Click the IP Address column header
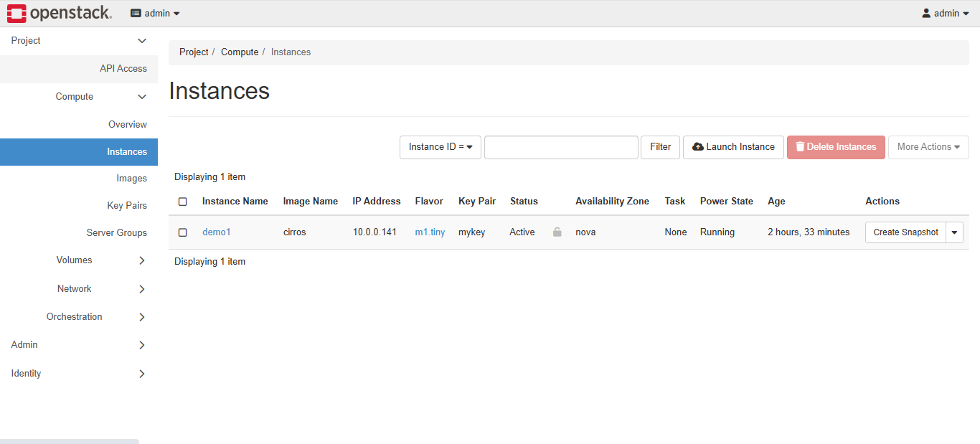 (x=377, y=202)
